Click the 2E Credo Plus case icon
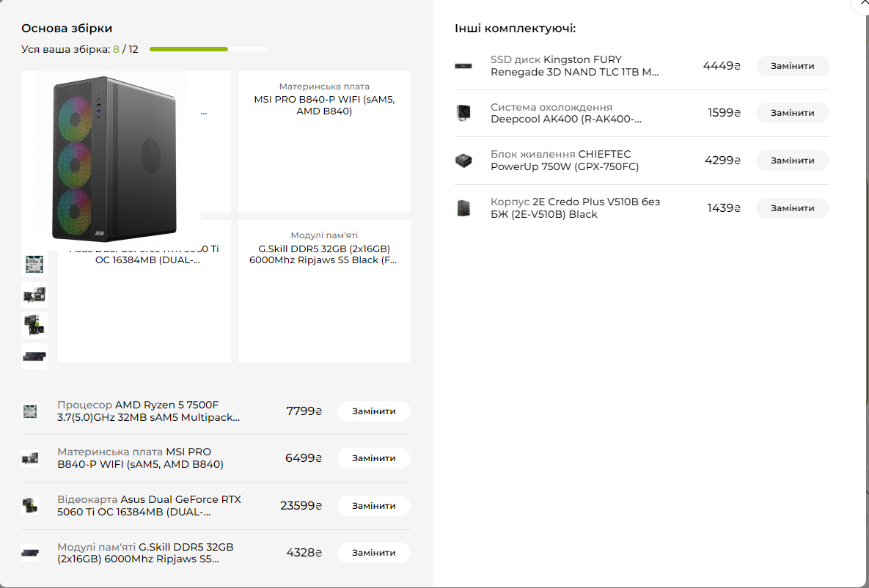Screen dimensions: 869x588 (x=463, y=208)
